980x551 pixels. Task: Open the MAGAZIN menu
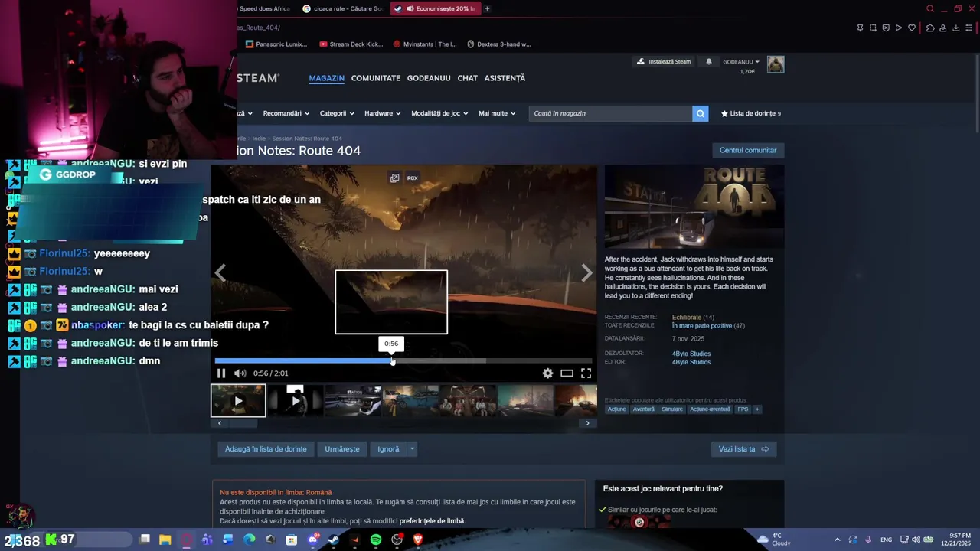[x=326, y=78]
